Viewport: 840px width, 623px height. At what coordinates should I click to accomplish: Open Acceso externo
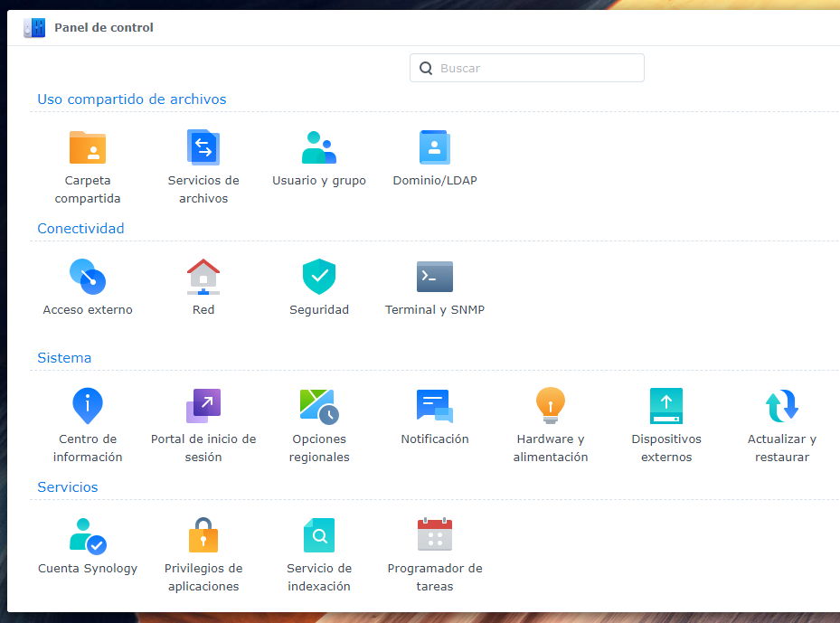point(88,277)
